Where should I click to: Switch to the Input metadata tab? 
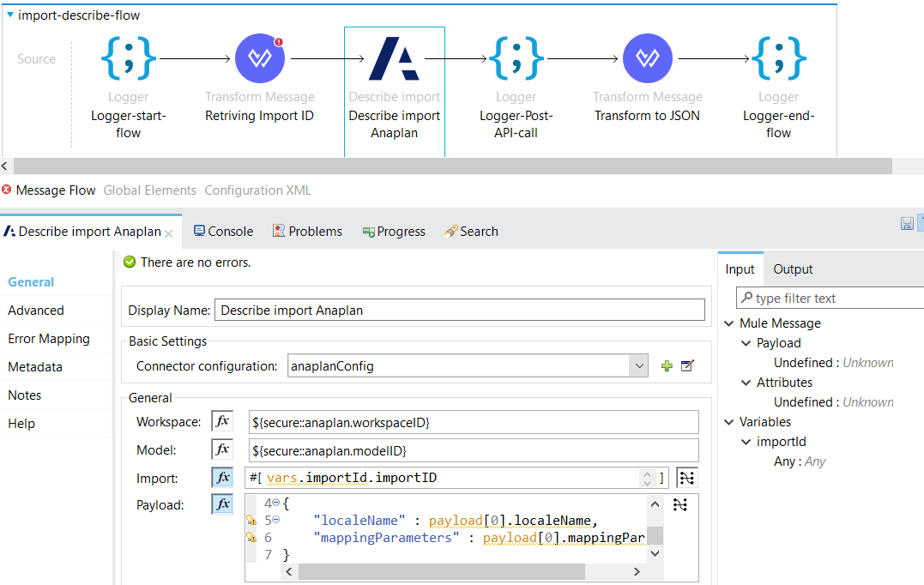click(740, 269)
